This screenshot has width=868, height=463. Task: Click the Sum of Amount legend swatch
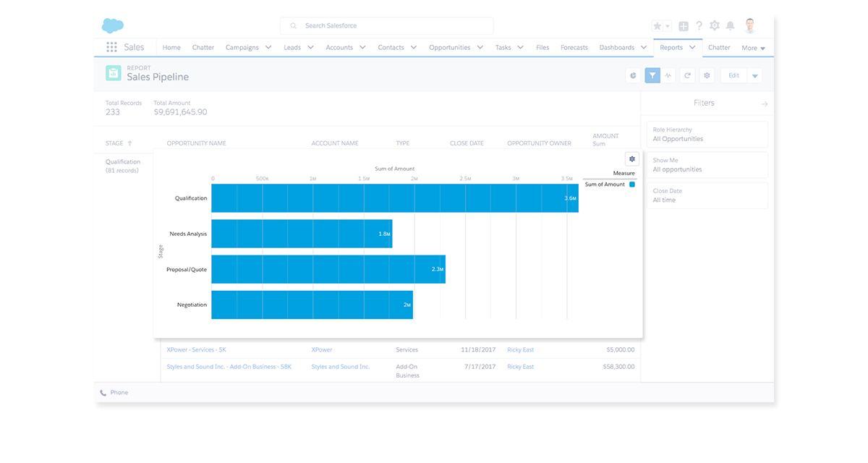(632, 184)
